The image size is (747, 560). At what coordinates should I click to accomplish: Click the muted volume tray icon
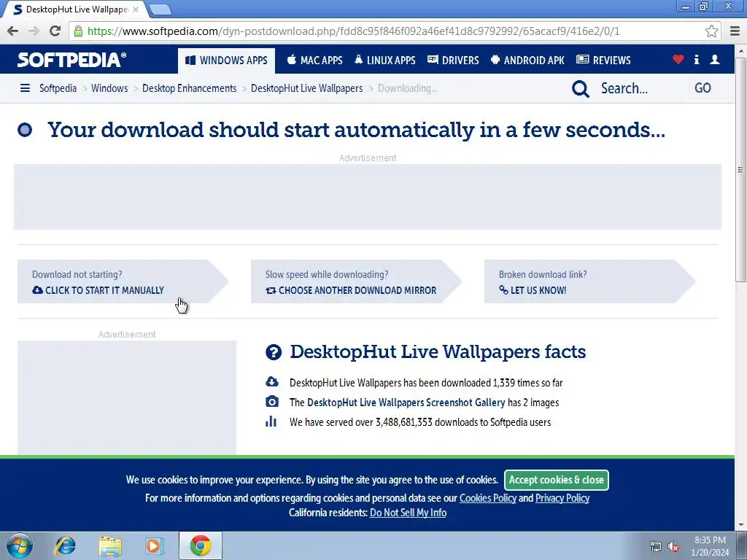[673, 547]
